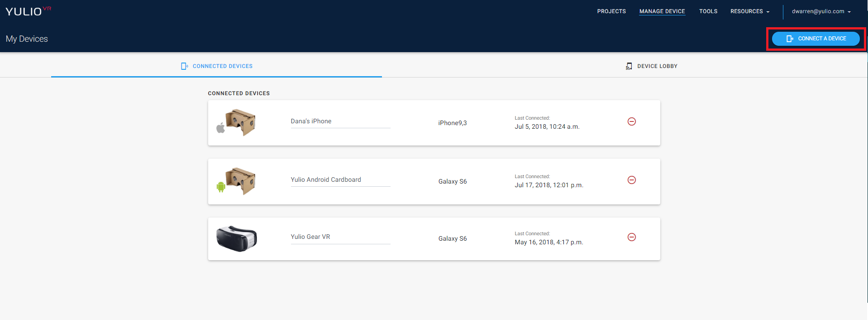The image size is (868, 320).
Task: Click the Apple logo on the Dana's iPhone card
Action: [x=221, y=128]
